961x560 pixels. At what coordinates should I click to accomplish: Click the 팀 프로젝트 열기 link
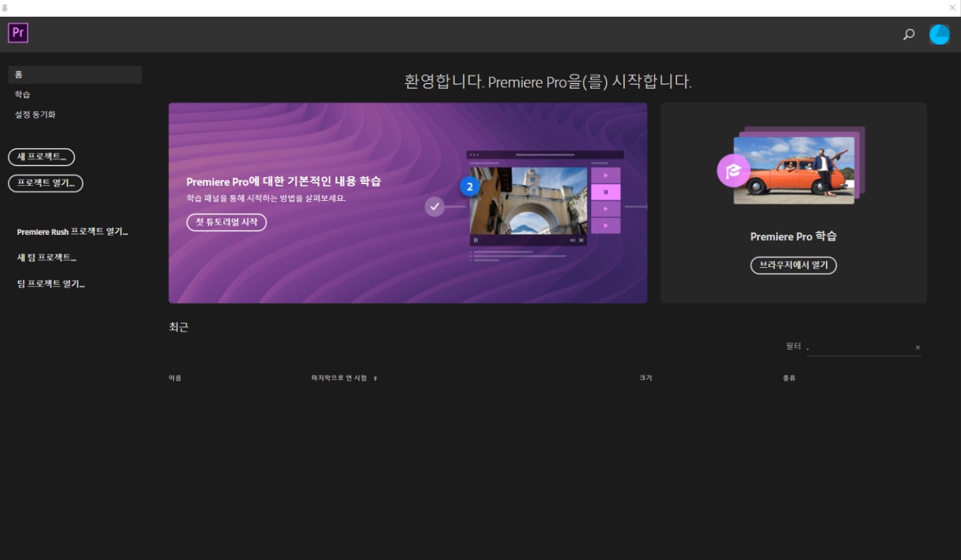[51, 284]
